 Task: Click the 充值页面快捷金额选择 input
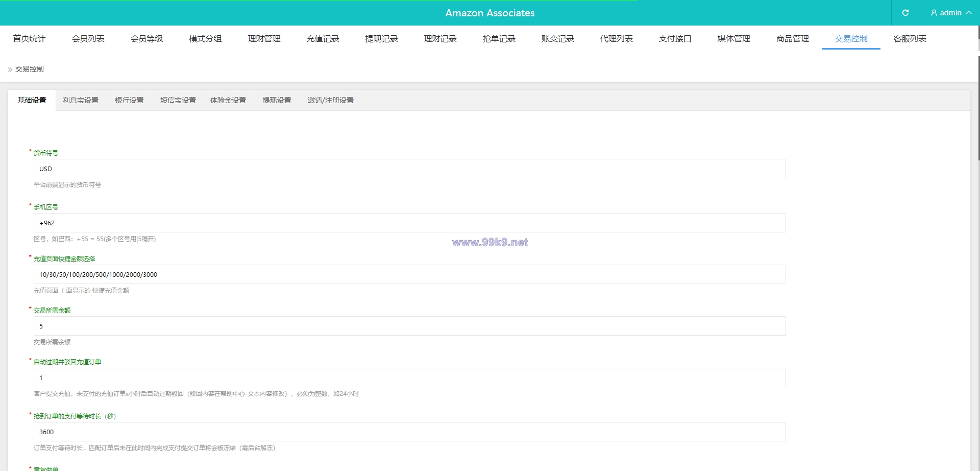pos(409,274)
